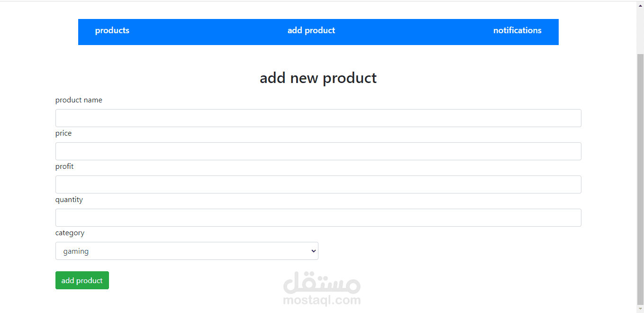Select the profit input field
Image resolution: width=644 pixels, height=313 pixels.
coord(318,184)
